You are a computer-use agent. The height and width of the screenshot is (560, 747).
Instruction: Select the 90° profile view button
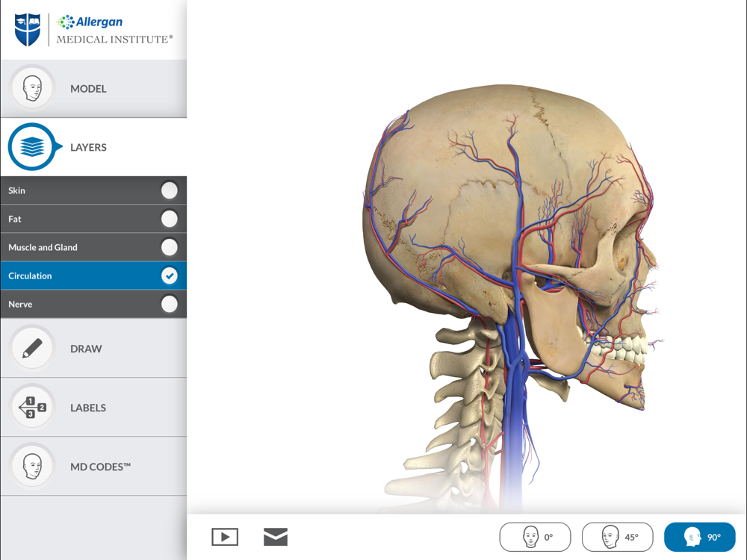pyautogui.click(x=700, y=537)
